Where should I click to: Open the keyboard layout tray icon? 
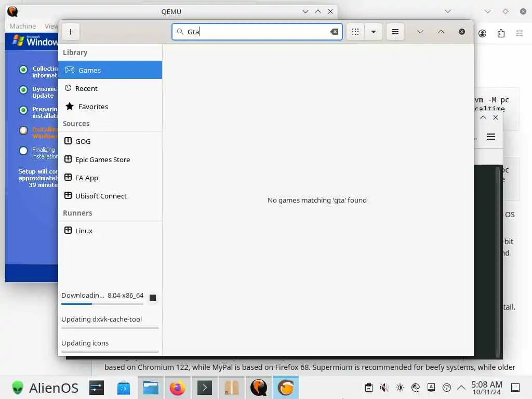pyautogui.click(x=431, y=388)
